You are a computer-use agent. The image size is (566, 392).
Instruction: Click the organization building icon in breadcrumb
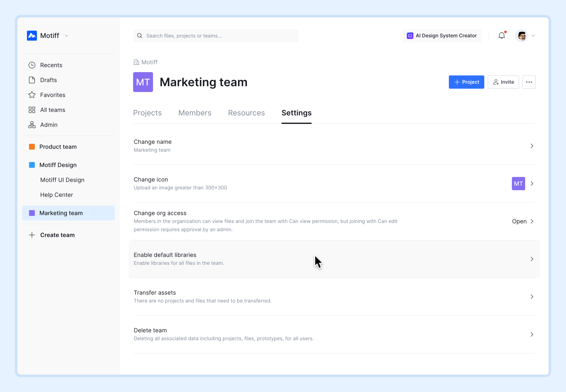[x=136, y=62]
